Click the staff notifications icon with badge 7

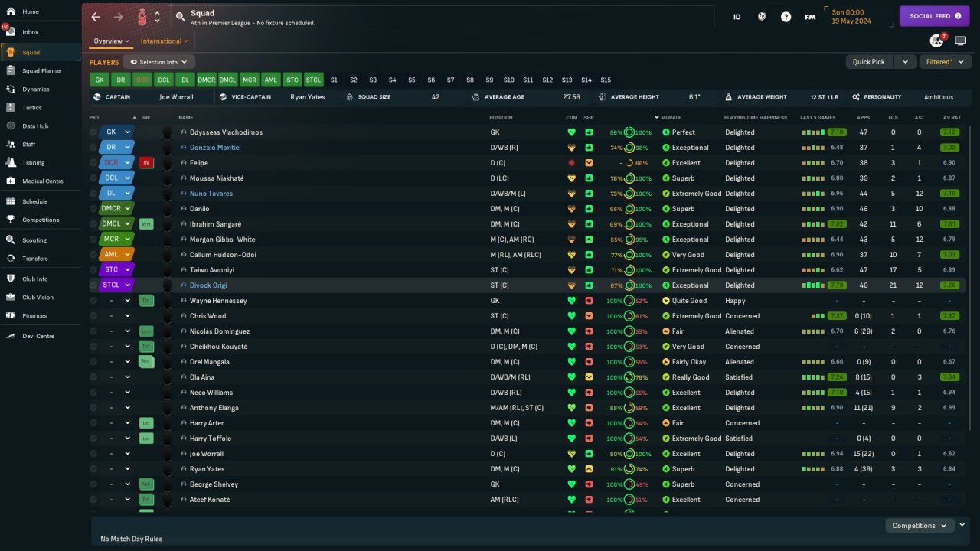click(x=936, y=41)
